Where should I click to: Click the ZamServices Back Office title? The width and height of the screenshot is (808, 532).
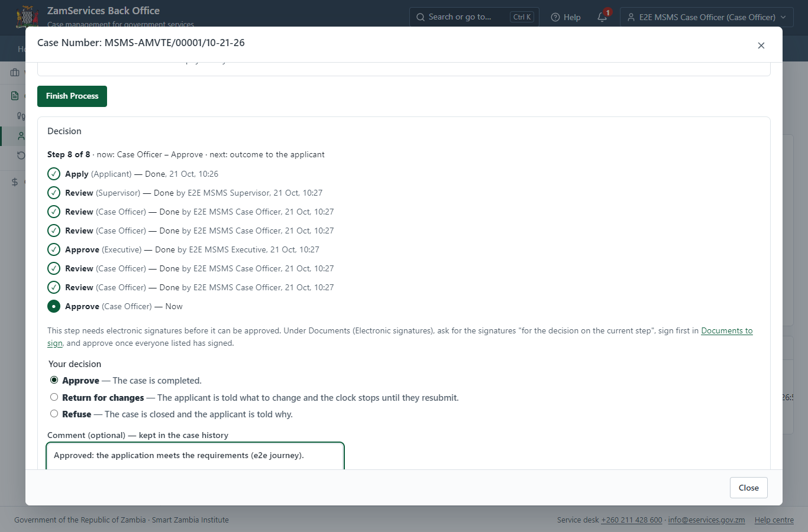pos(104,11)
